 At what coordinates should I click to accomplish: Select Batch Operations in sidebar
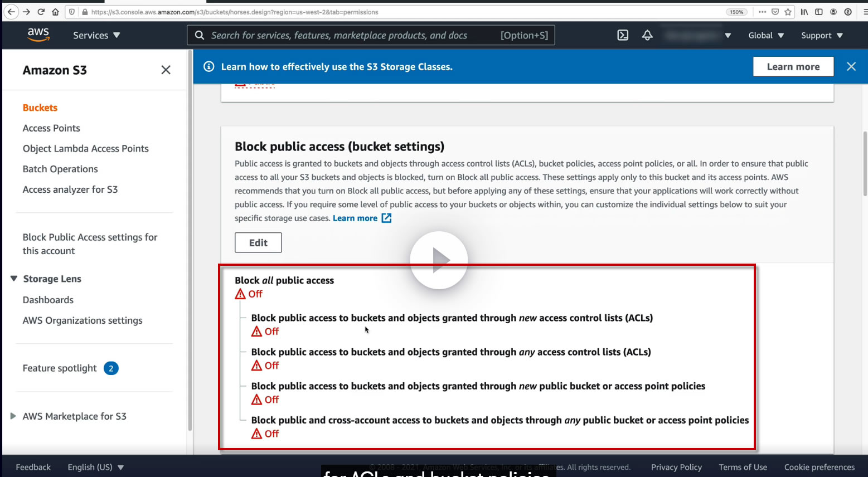point(60,169)
